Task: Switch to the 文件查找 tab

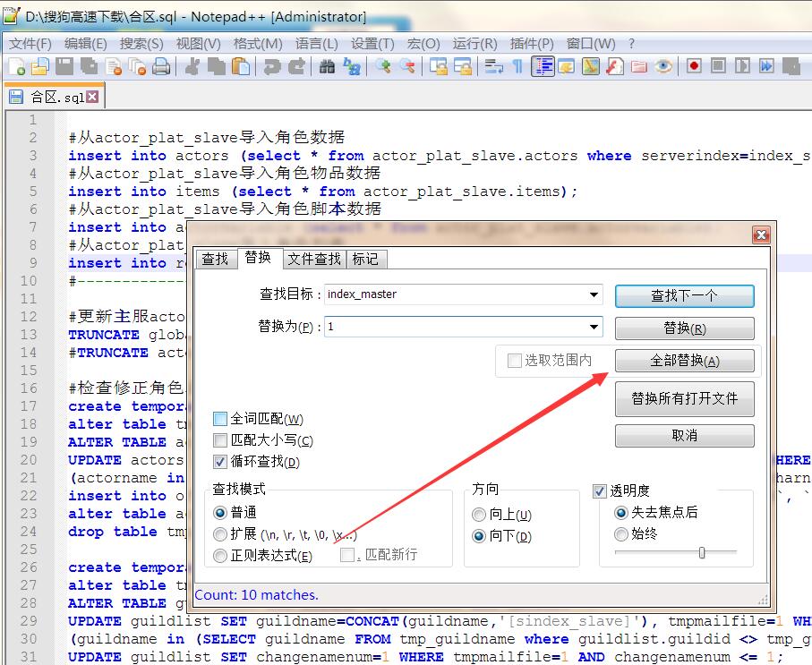Action: point(313,259)
